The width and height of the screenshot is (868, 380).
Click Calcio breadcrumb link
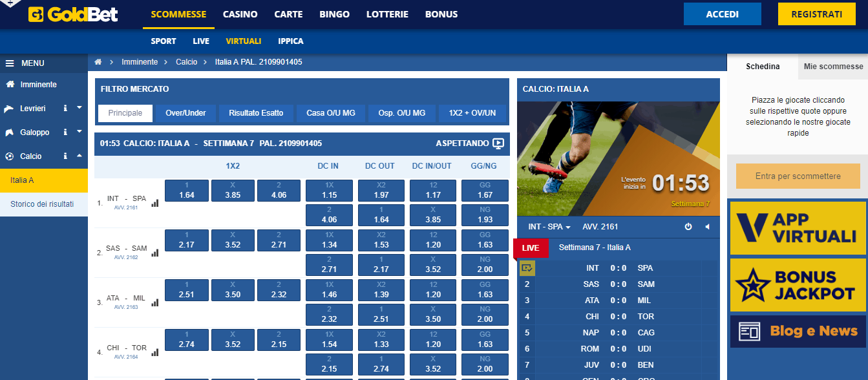pyautogui.click(x=187, y=62)
